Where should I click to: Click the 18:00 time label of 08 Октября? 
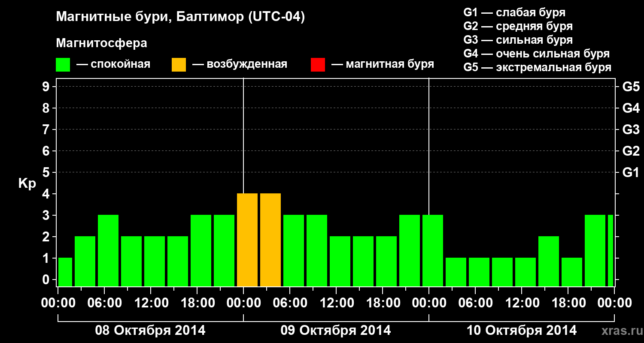[x=197, y=303]
